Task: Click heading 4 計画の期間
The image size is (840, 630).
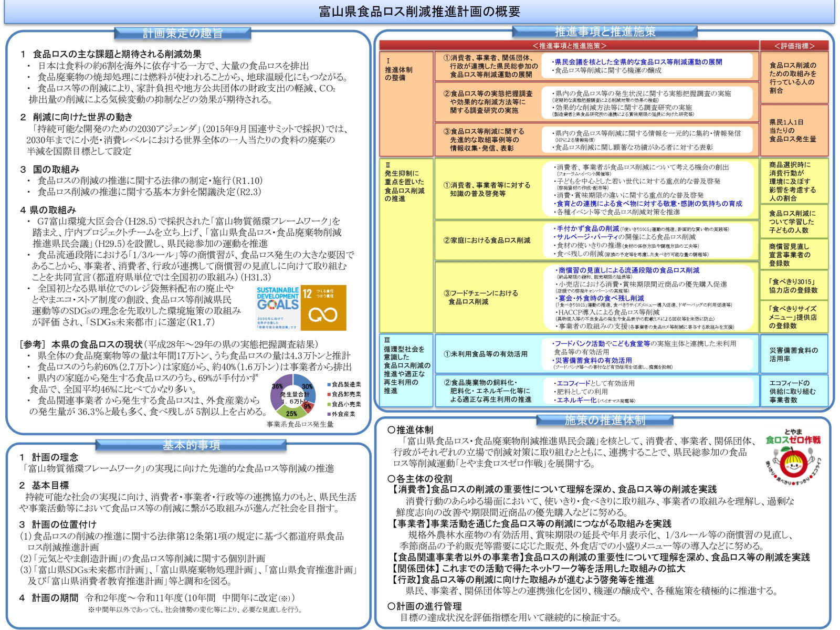Action: click(x=49, y=597)
